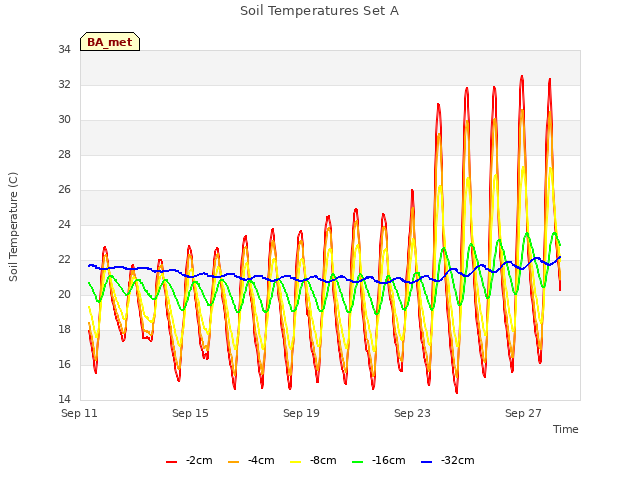Click the Sep 27 x-axis tick label
Image resolution: width=640 pixels, height=480 pixels.
click(523, 413)
